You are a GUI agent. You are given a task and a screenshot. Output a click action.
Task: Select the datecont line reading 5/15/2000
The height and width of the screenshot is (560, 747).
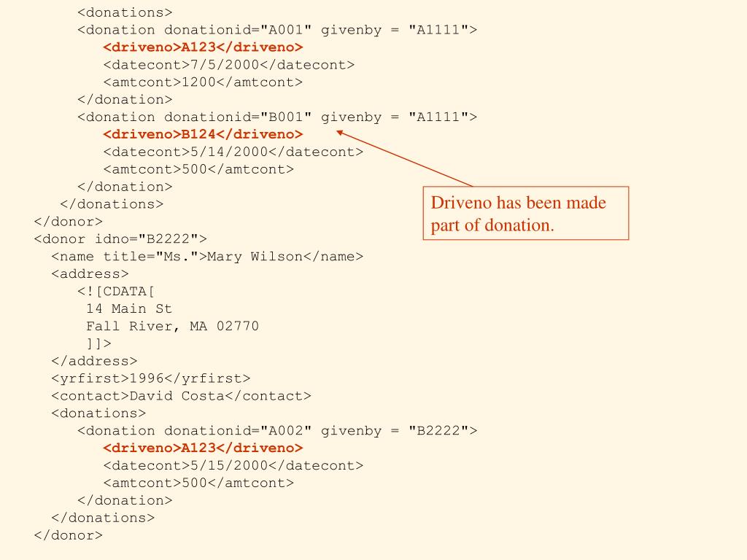[x=233, y=466]
